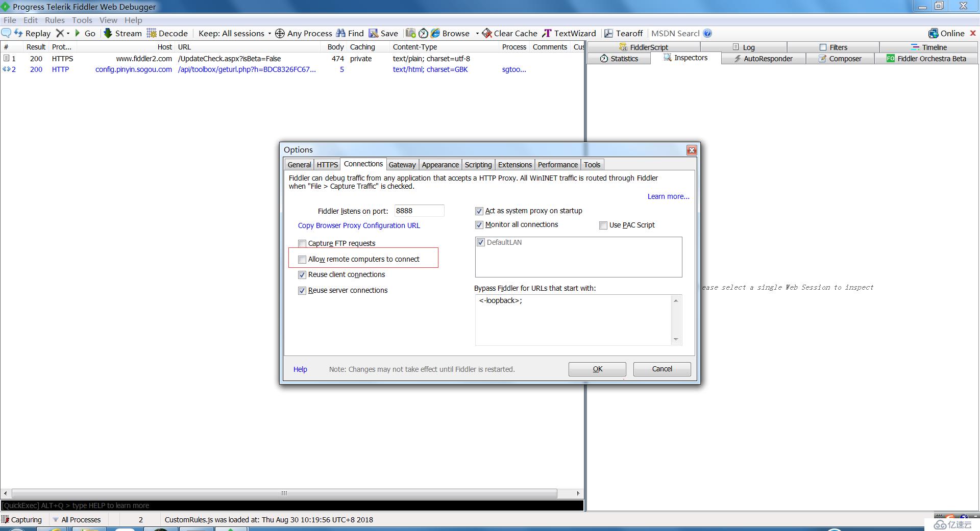Uncheck Reuse server connections

[302, 291]
